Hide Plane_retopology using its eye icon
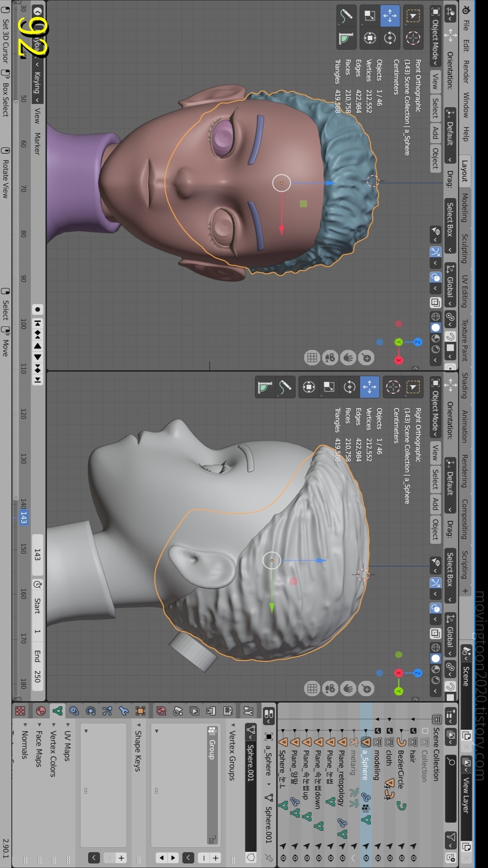This screenshot has width=488, height=868. (x=342, y=858)
